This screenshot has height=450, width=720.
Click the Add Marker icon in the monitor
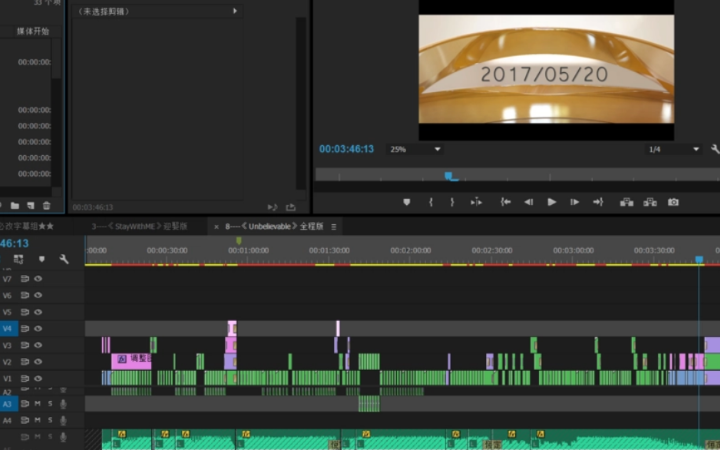pyautogui.click(x=407, y=202)
